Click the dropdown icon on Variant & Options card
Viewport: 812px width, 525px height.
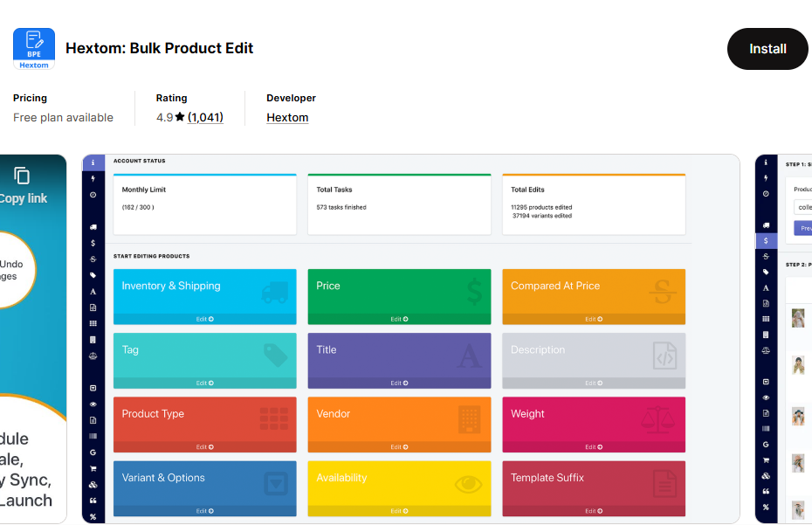pos(276,484)
